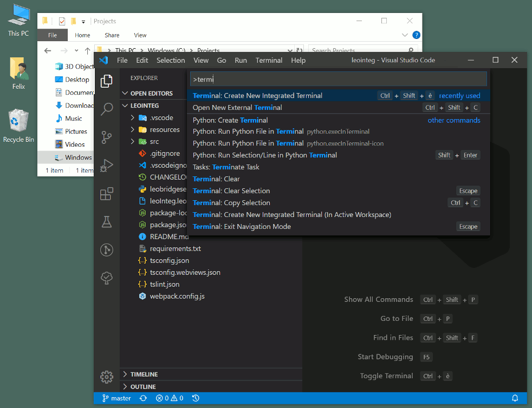Collapse the LEOINTEG folder section
This screenshot has height=408, width=532.
(125, 106)
